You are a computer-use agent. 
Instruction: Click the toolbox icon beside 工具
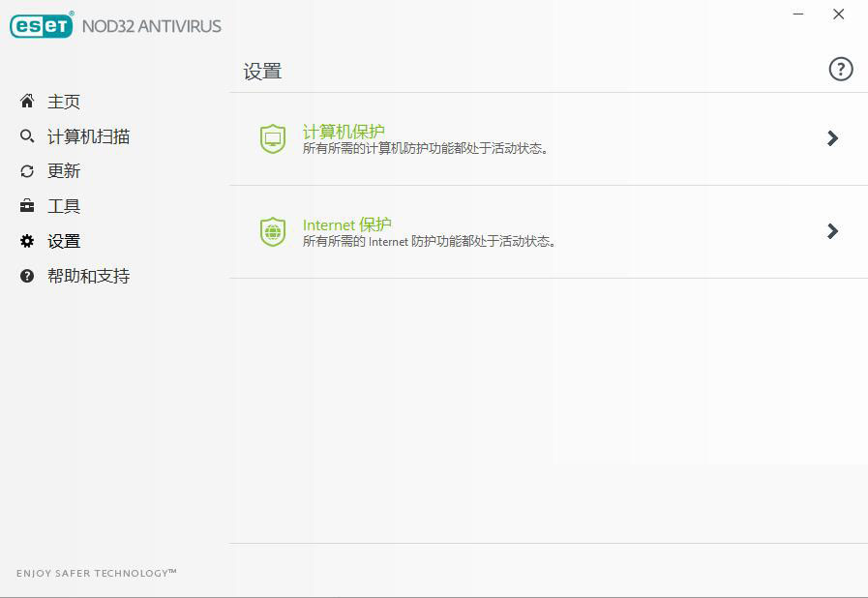click(27, 206)
